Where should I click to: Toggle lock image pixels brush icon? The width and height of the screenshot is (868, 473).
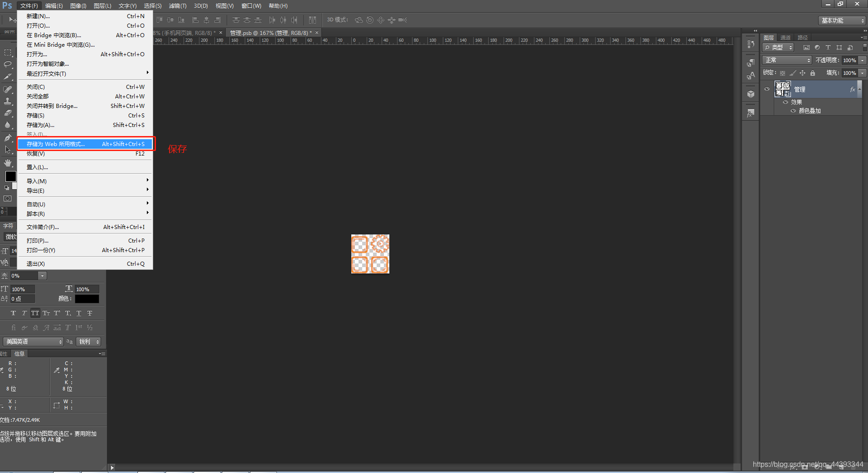tap(792, 73)
